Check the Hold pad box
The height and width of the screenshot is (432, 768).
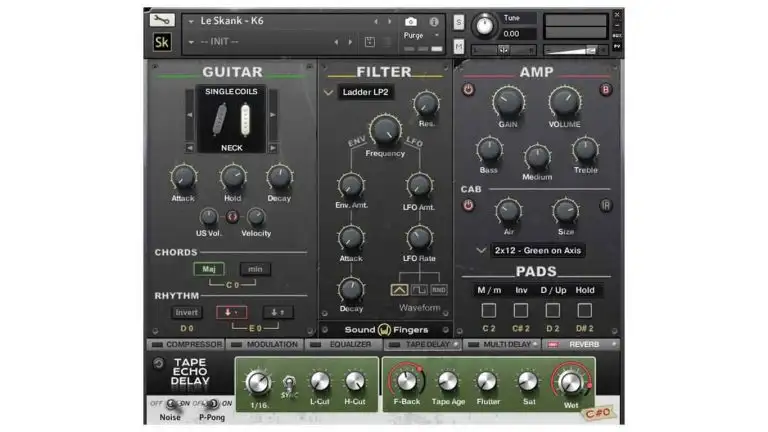[584, 310]
